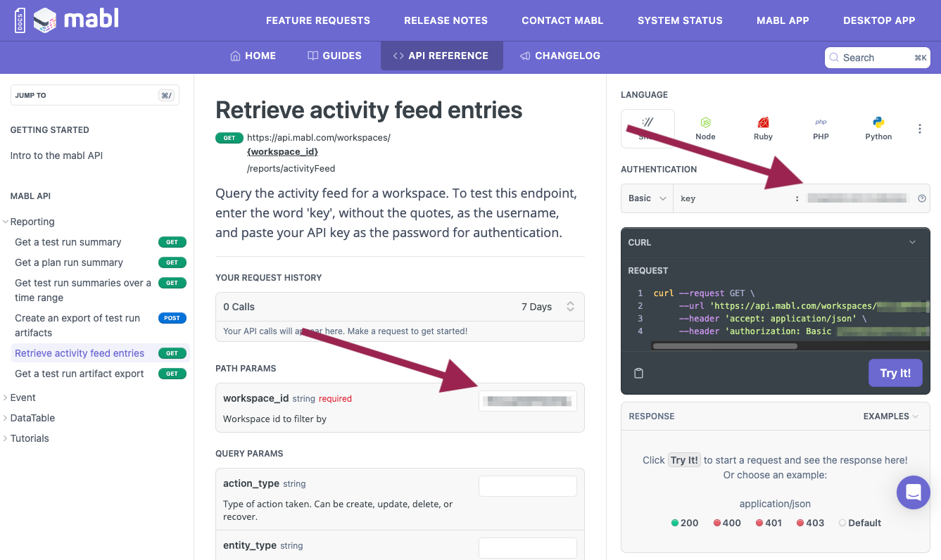Open the GUIDES tab

pos(334,56)
